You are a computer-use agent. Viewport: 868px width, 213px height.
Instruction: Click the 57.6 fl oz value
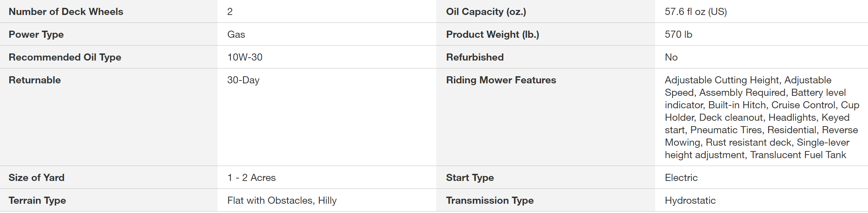tap(695, 11)
